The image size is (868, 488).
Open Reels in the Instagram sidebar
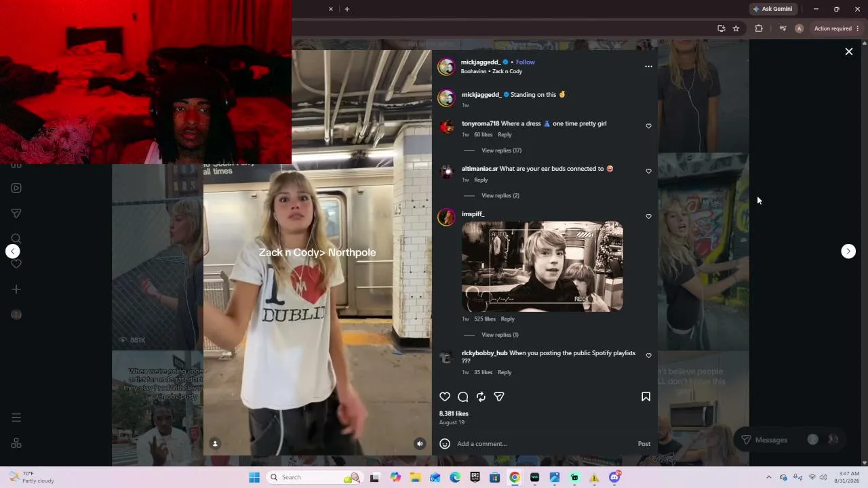16,188
